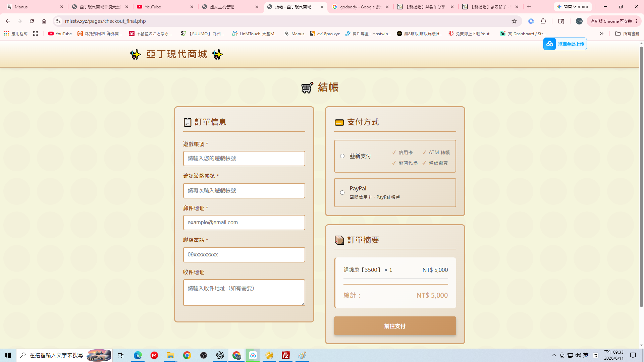Open File Explorer from taskbar
644x362 pixels.
[x=170, y=355]
